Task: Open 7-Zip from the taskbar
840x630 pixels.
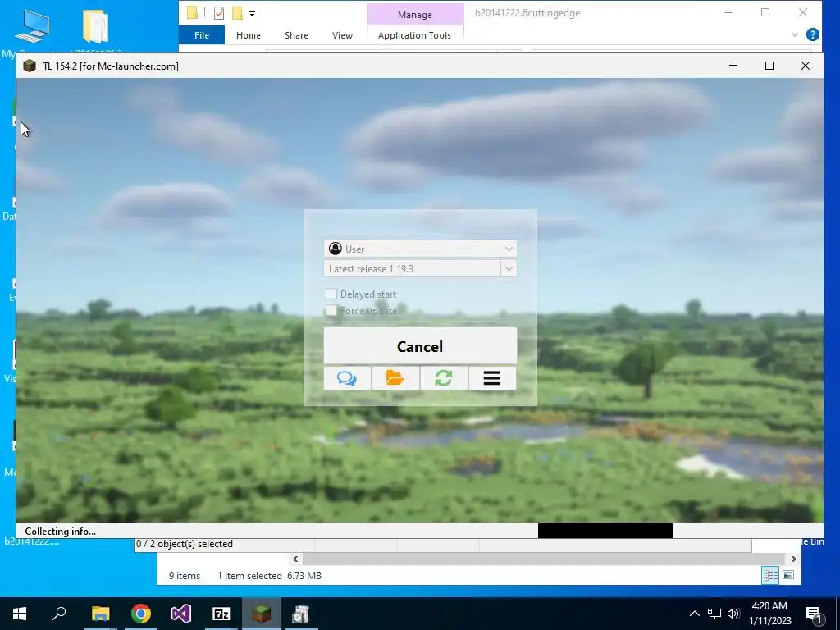Action: pos(221,614)
